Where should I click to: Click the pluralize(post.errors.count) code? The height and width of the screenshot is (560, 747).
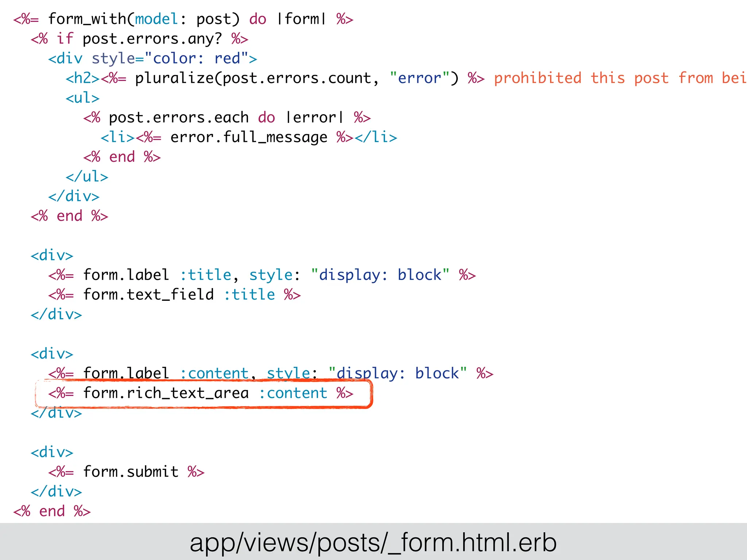coord(297,78)
